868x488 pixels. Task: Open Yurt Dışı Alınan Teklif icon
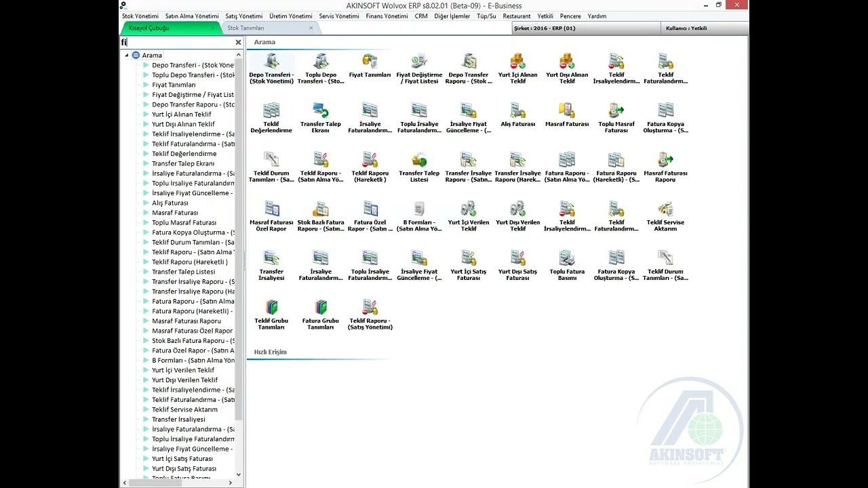(x=567, y=69)
